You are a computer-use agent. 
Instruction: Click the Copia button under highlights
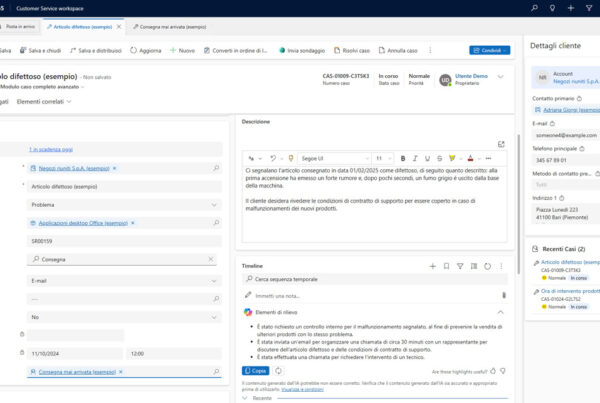pyautogui.click(x=256, y=371)
